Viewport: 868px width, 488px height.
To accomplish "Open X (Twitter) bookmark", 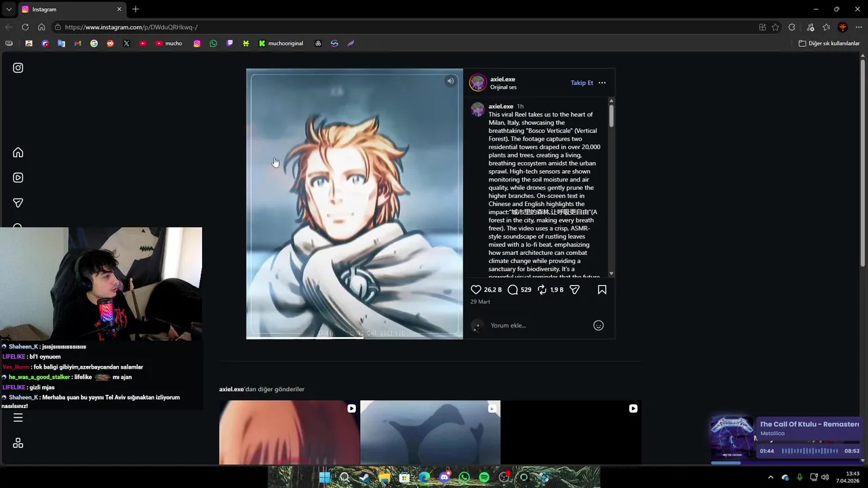I will (126, 43).
